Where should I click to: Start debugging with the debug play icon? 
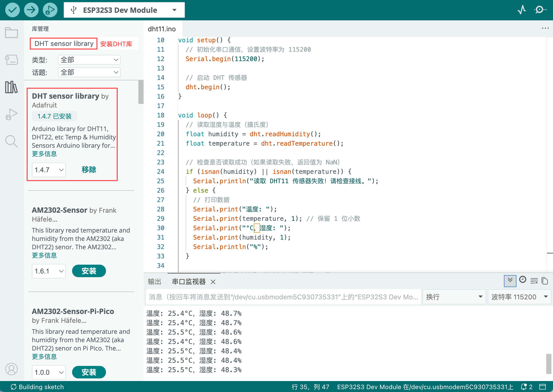[x=50, y=10]
